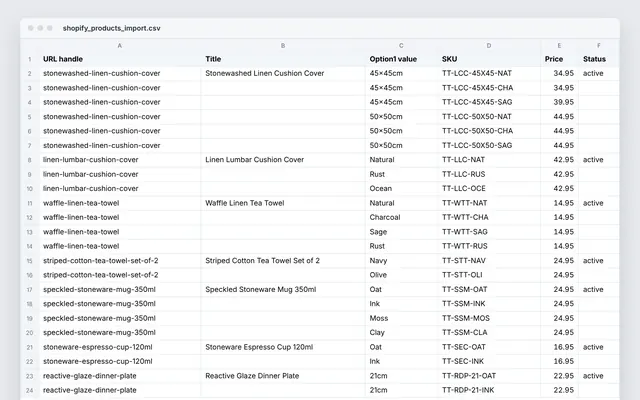Screen dimensions: 640x400
Task: Click the 'Sage' option value cell
Action: [401, 232]
